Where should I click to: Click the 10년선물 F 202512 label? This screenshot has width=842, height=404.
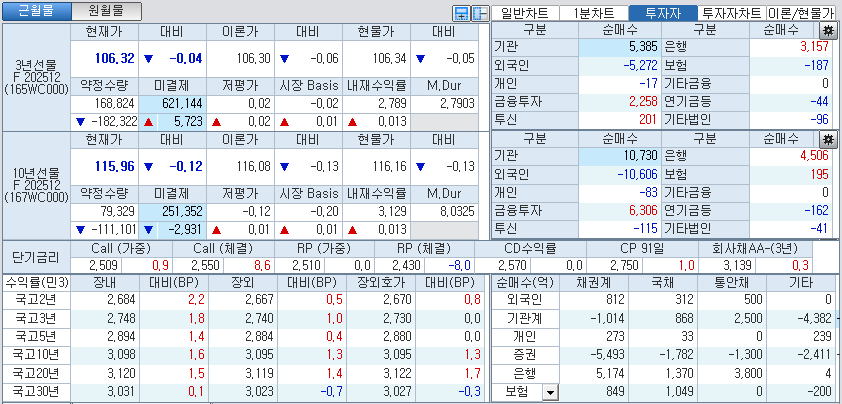click(x=37, y=186)
